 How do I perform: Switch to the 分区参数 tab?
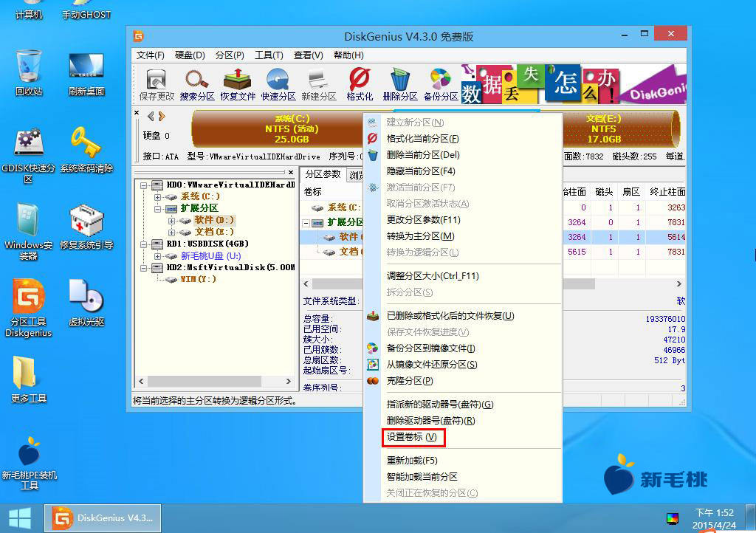click(323, 174)
